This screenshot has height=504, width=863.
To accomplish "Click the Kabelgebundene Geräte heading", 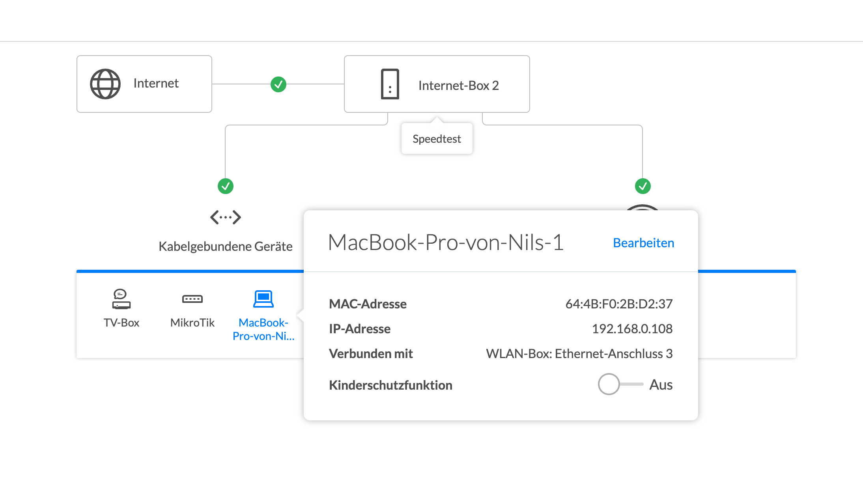I will pos(225,246).
